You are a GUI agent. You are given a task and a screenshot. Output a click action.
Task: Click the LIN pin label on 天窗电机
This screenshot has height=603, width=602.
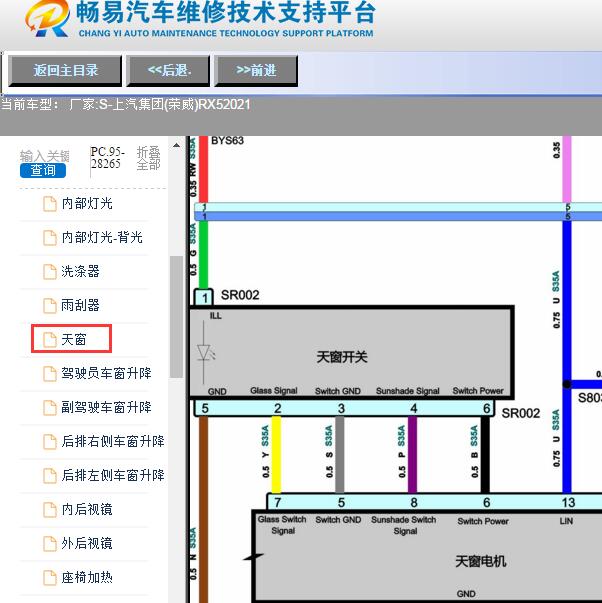pyautogui.click(x=566, y=521)
